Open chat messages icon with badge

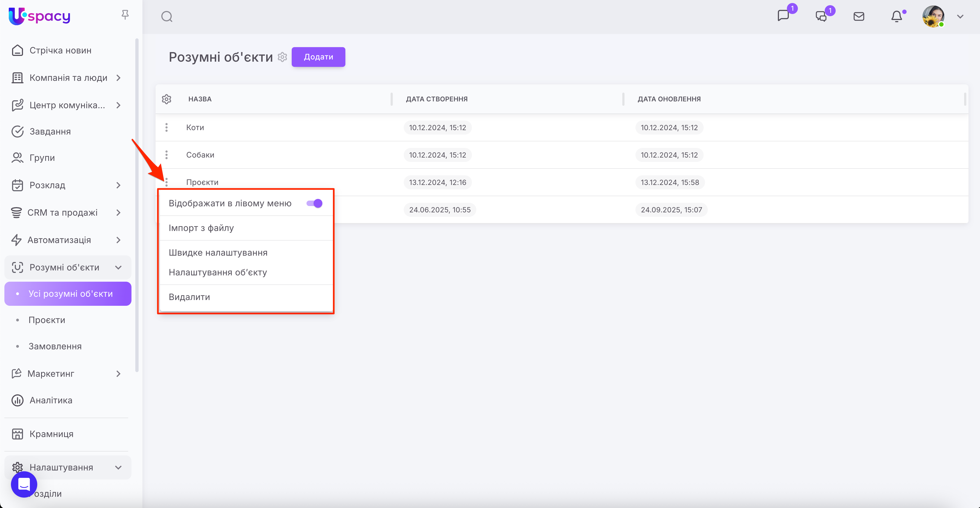(x=783, y=16)
